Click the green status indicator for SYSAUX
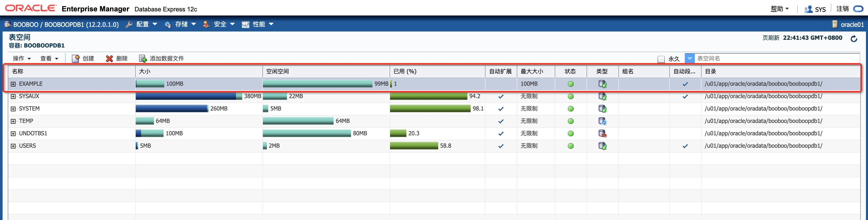 click(570, 97)
